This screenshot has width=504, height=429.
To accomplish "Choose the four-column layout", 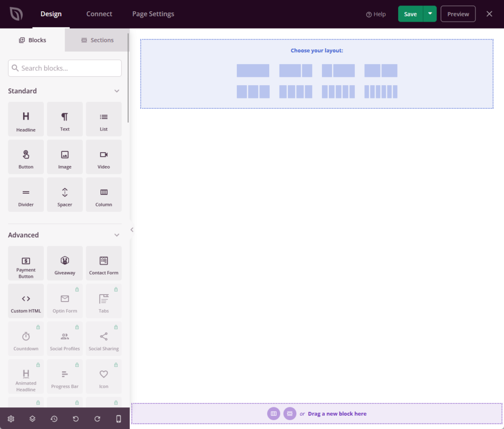I will (296, 92).
